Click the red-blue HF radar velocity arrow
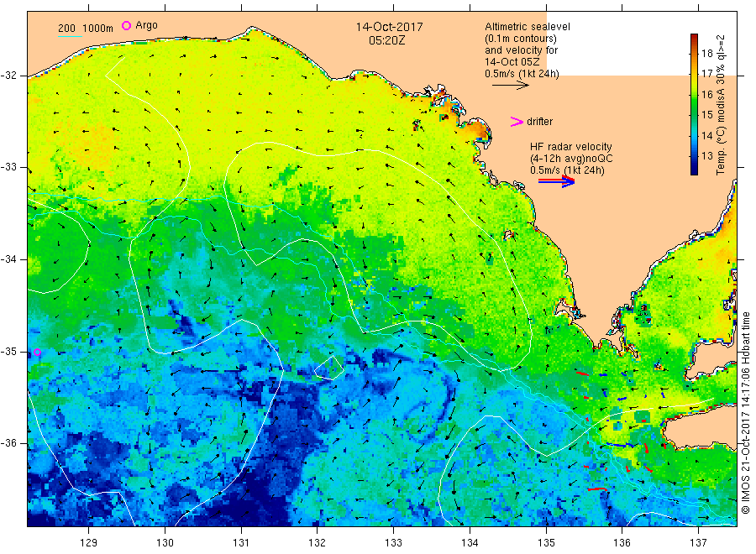The height and width of the screenshot is (554, 756). 556,181
